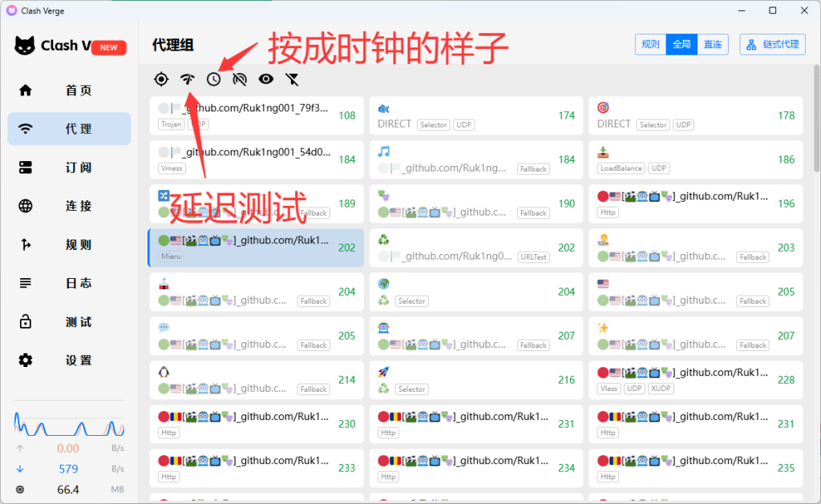Click the globe icon beside 连接
This screenshot has height=504, width=821.
tap(25, 206)
